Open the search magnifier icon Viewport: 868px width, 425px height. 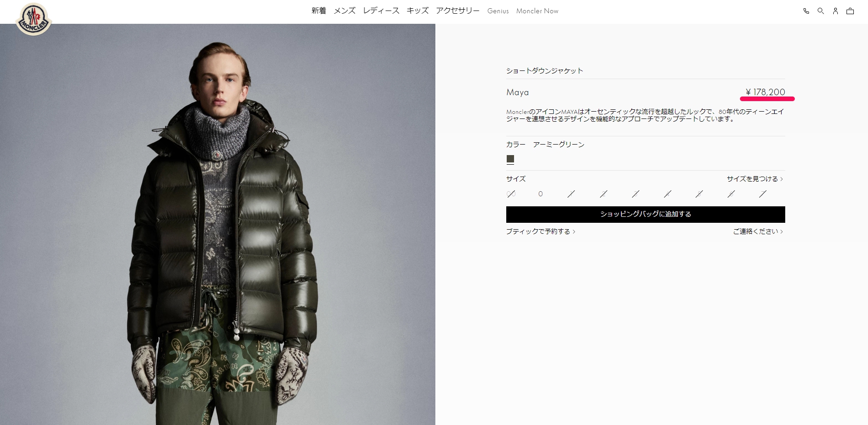821,11
